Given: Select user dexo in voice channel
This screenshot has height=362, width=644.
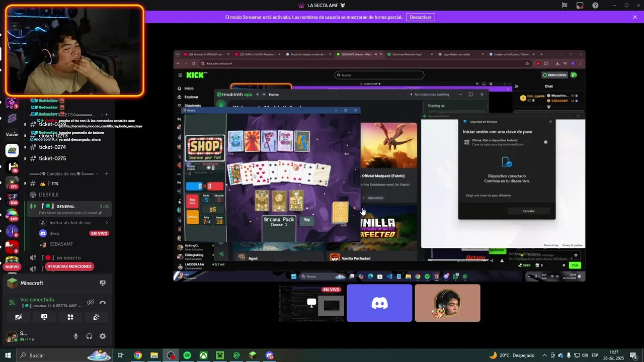Looking at the screenshot, I should pyautogui.click(x=54, y=233).
